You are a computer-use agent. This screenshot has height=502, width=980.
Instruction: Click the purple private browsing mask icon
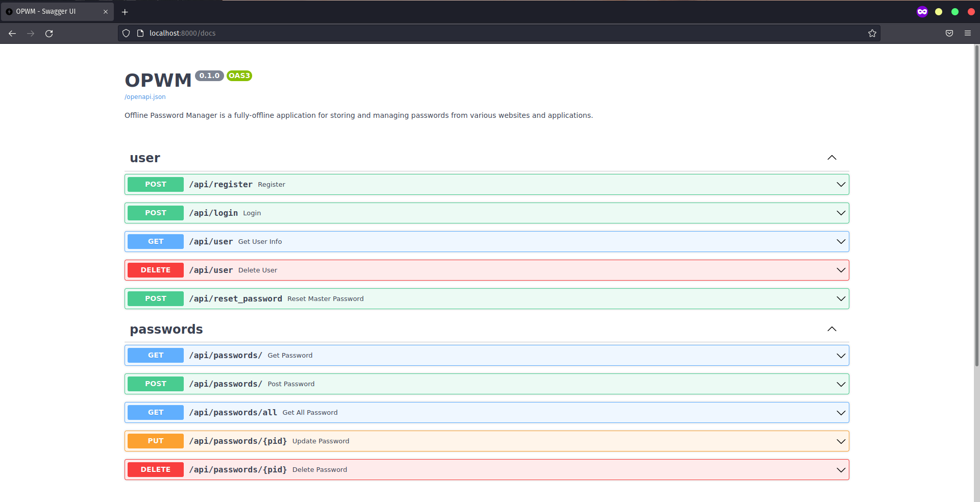pos(922,12)
